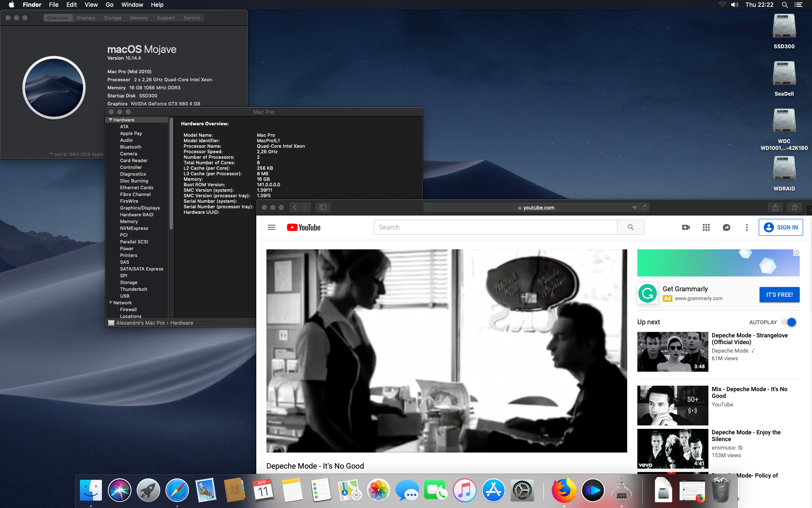Image resolution: width=812 pixels, height=508 pixels.
Task: Open the SSD300 desktop drive
Action: [x=784, y=32]
